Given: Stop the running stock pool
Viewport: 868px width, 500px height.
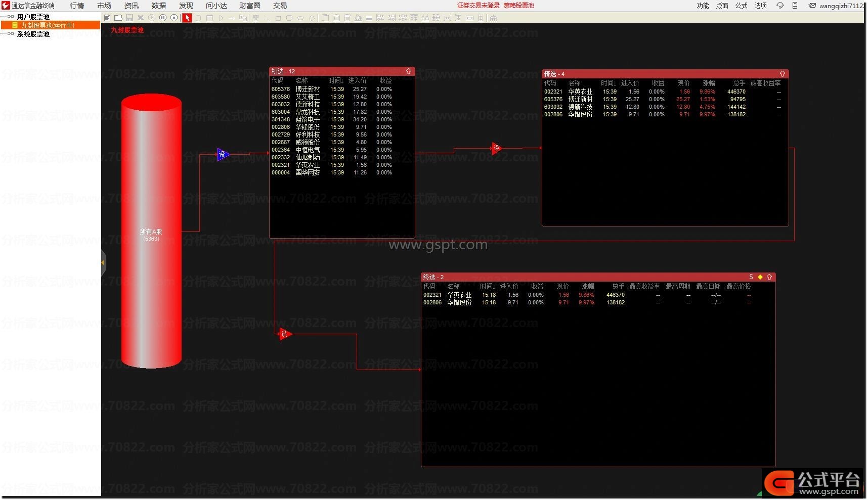Looking at the screenshot, I should pos(174,18).
